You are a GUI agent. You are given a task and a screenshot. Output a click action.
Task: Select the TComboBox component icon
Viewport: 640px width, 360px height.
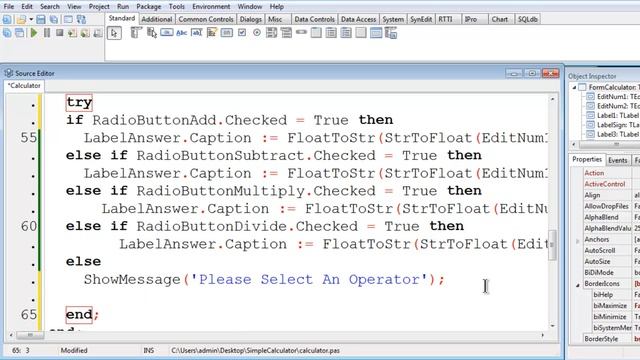coord(286,33)
